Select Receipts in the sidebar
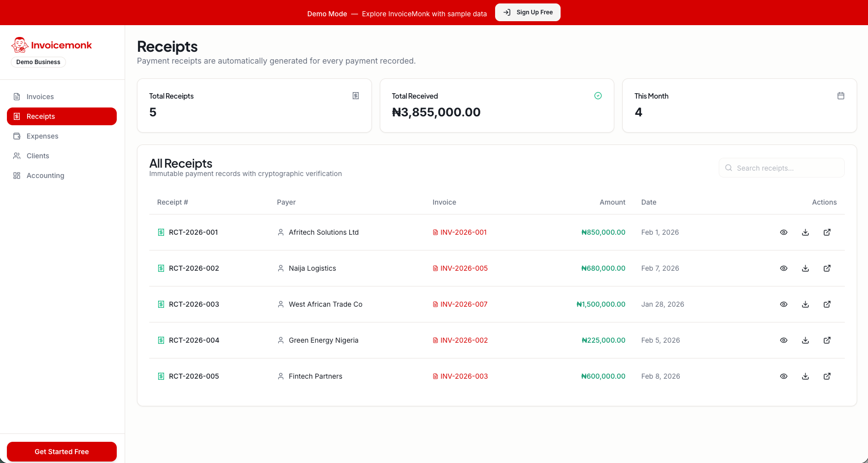The height and width of the screenshot is (463, 868). [x=62, y=116]
